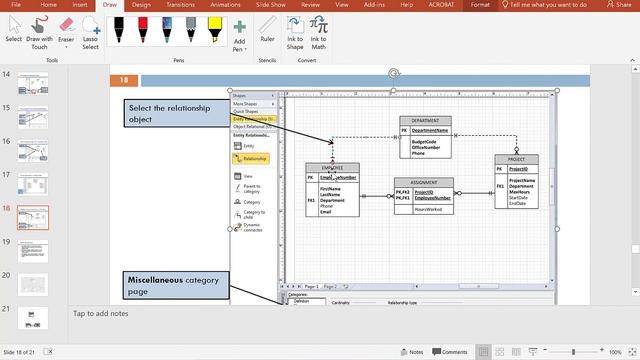Select the galaxy ink pen
The height and width of the screenshot is (360, 640).
(x=167, y=30)
